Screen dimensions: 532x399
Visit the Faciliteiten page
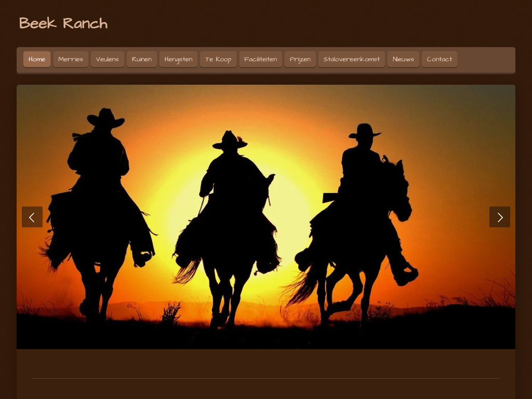[261, 59]
